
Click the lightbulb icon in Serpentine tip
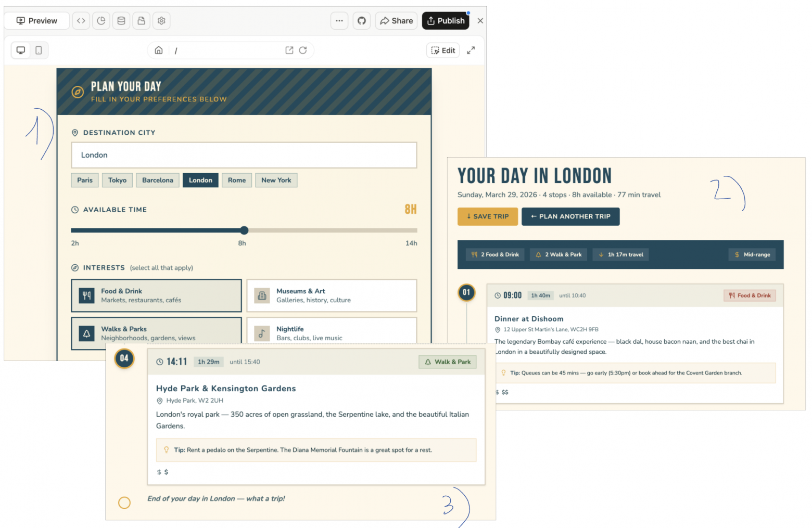click(167, 450)
